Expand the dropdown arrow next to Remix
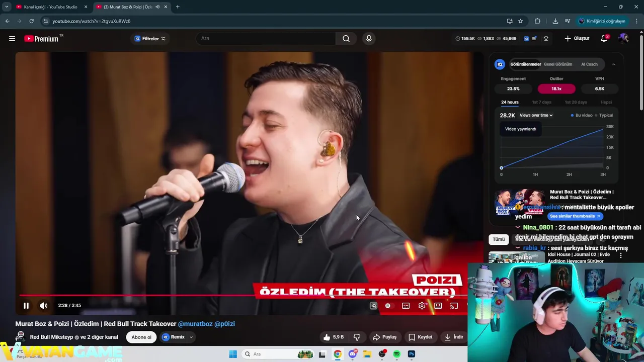This screenshot has width=644, height=362. pos(191,337)
